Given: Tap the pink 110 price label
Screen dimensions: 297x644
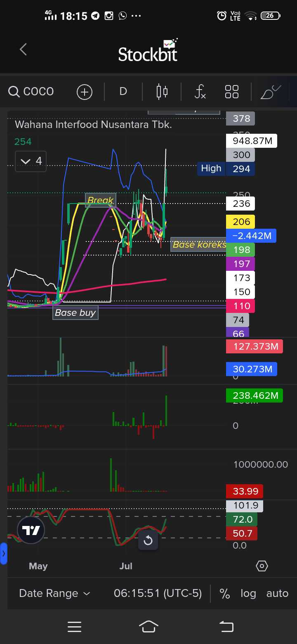Looking at the screenshot, I should click(241, 306).
